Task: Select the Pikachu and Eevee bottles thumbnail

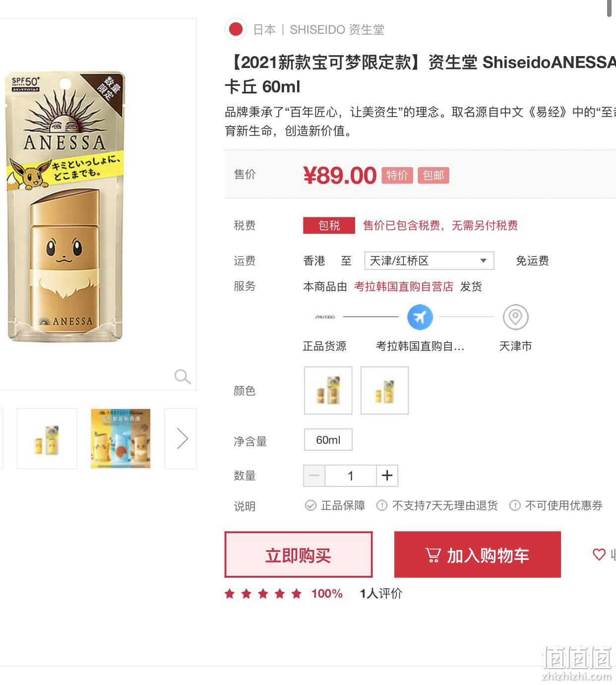Action: (121, 439)
